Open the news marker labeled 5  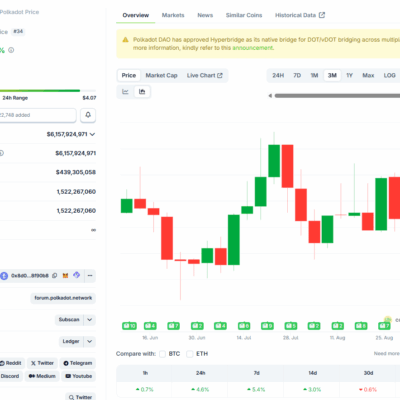pos(291,326)
